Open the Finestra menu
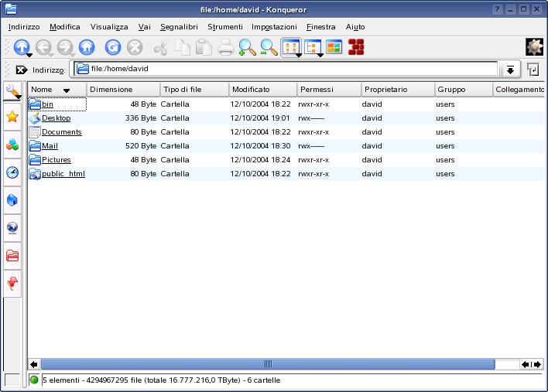 tap(321, 27)
